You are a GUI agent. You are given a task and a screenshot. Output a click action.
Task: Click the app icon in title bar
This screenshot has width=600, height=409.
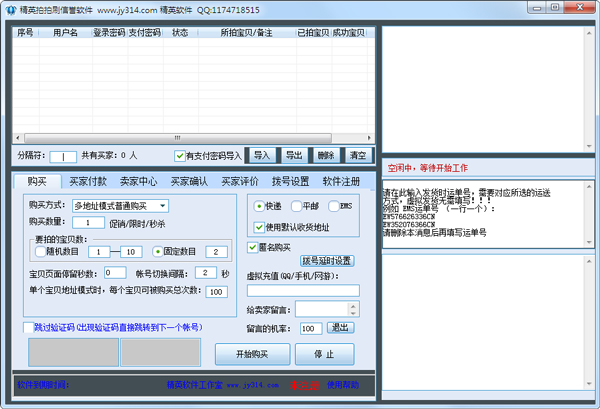pos(9,9)
